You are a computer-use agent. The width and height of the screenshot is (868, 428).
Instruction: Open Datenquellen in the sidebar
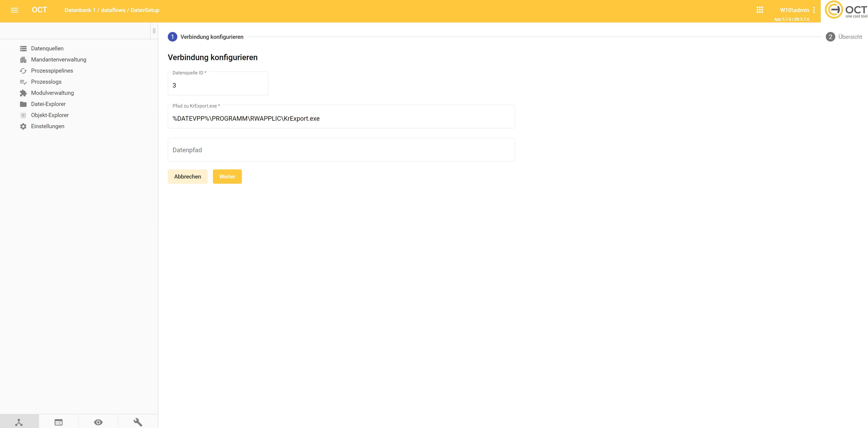(x=47, y=49)
